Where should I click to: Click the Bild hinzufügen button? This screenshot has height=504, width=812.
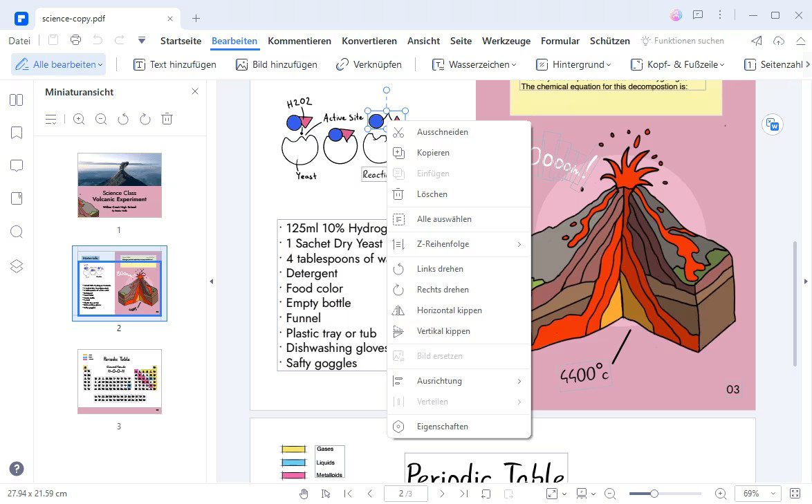point(276,64)
